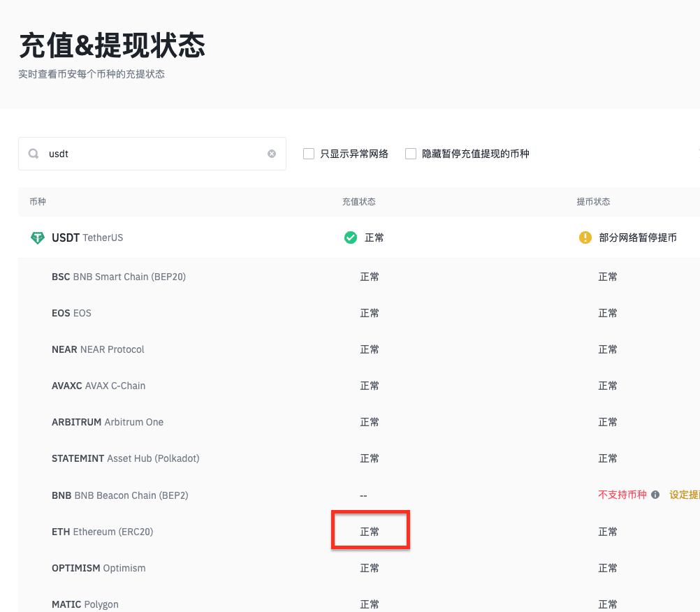
Task: Select NEAR Protocol network row
Action: tap(359, 349)
